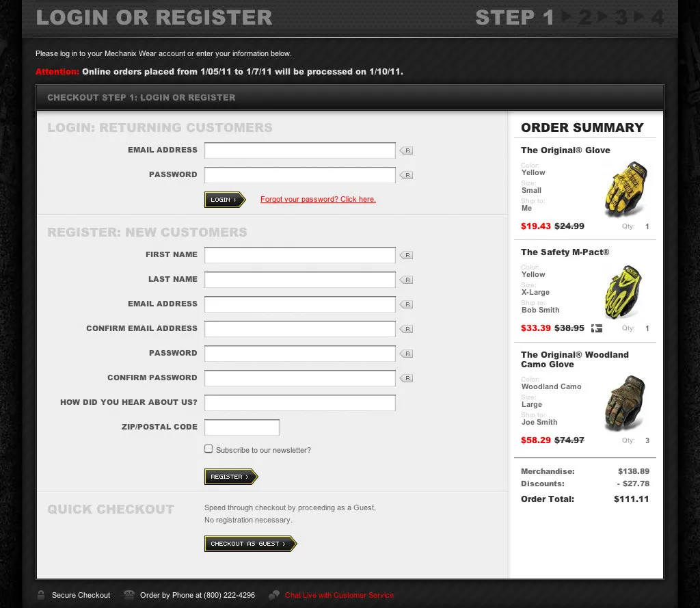
Task: Click the Last Name field
Action: click(x=299, y=280)
